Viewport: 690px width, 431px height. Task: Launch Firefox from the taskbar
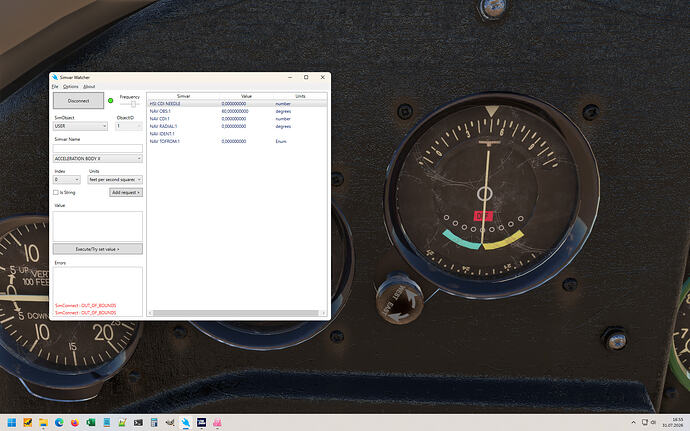[75, 423]
